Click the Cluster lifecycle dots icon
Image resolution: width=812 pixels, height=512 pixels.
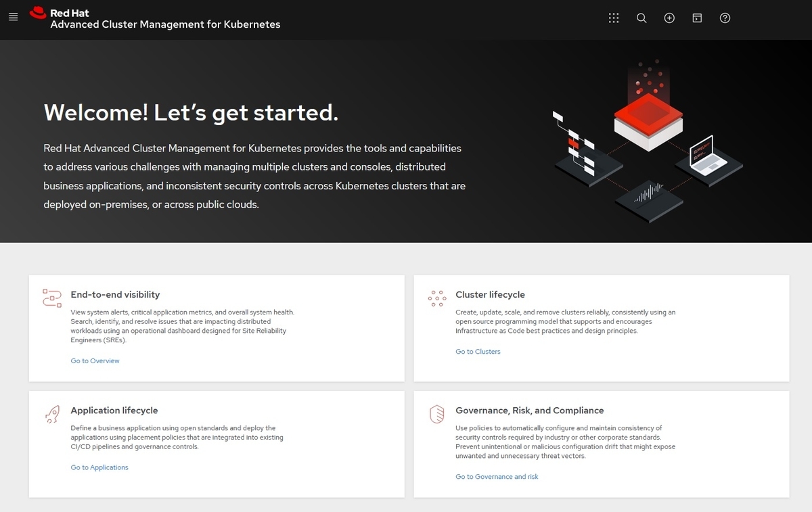pos(437,298)
